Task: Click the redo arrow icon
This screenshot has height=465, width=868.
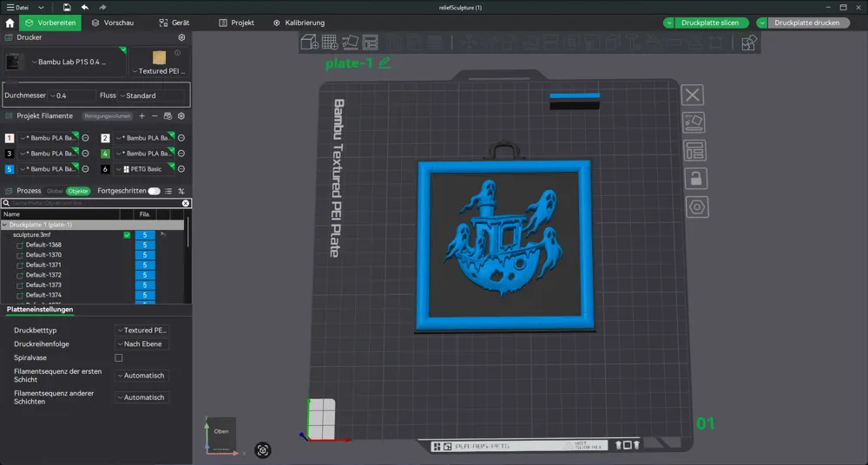Action: point(102,7)
